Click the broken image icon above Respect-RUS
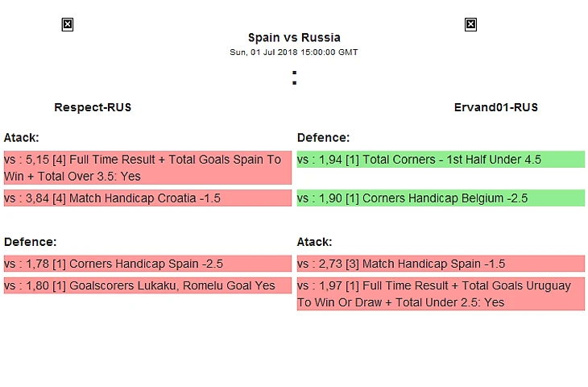Image resolution: width=588 pixels, height=387 pixels. click(x=68, y=25)
